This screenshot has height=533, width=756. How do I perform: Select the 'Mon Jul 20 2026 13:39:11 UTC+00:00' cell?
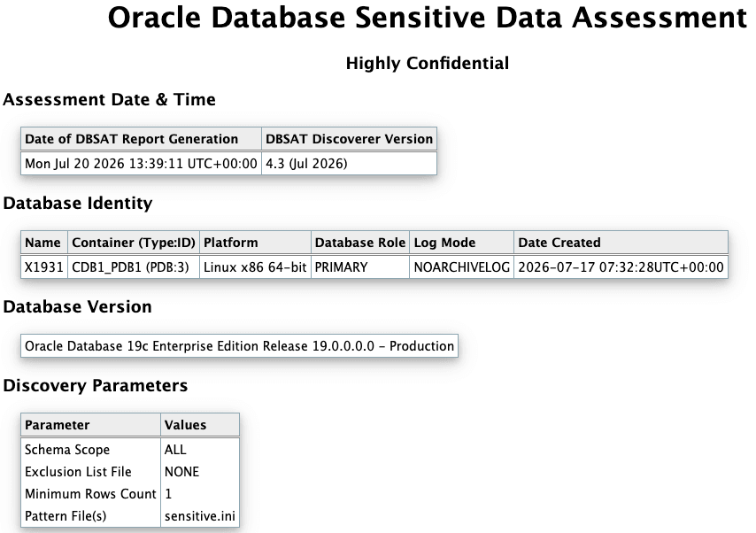[x=141, y=164]
